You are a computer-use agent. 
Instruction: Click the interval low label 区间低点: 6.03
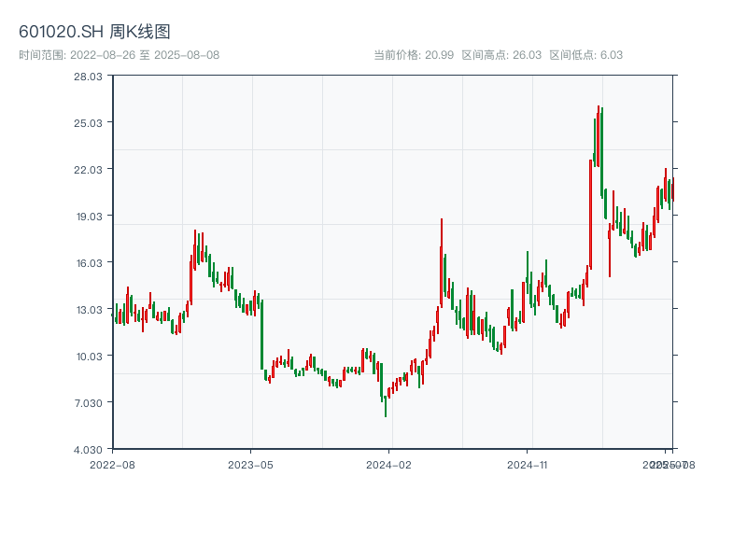coord(586,55)
